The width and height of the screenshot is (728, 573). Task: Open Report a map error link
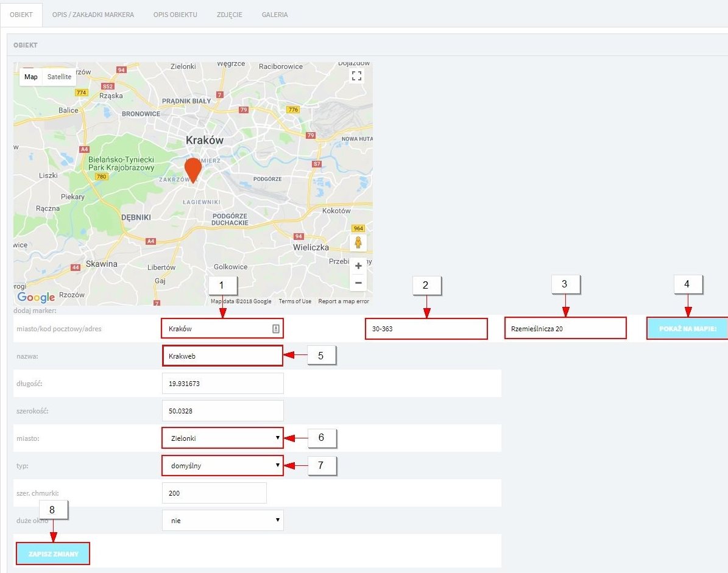coord(344,301)
